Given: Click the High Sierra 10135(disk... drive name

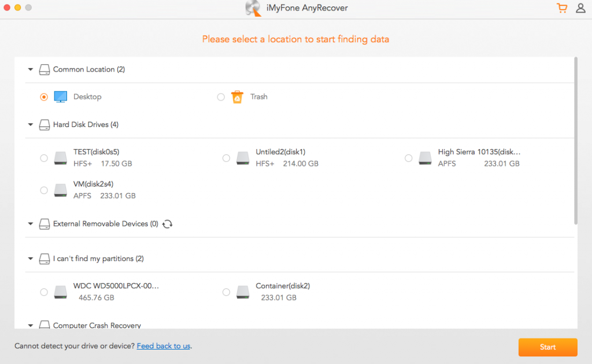Looking at the screenshot, I should pos(479,152).
